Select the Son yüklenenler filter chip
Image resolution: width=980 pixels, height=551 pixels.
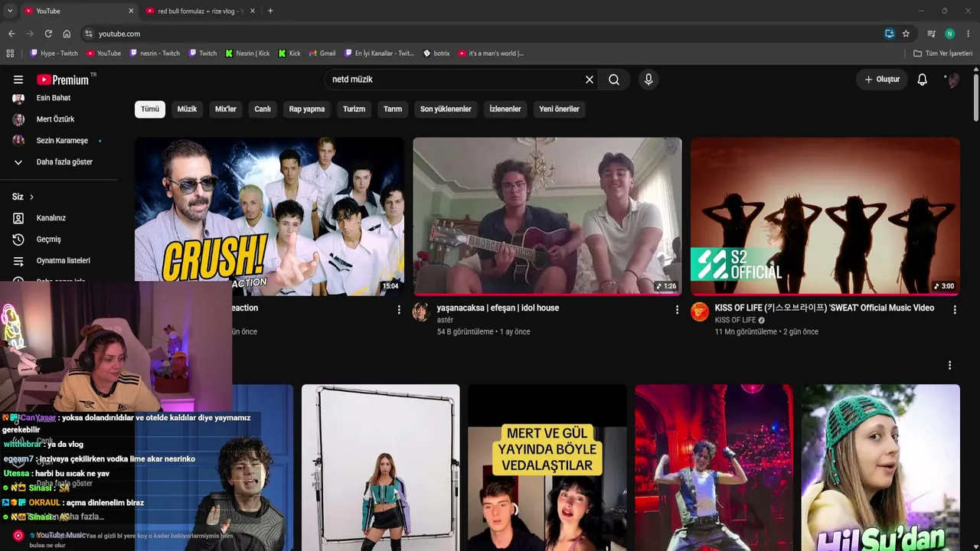coord(446,109)
